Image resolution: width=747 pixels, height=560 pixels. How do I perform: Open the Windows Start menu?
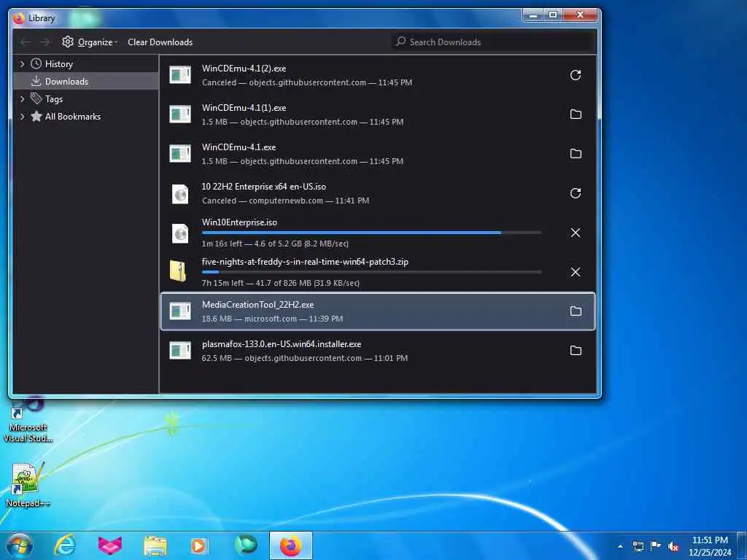pyautogui.click(x=20, y=545)
